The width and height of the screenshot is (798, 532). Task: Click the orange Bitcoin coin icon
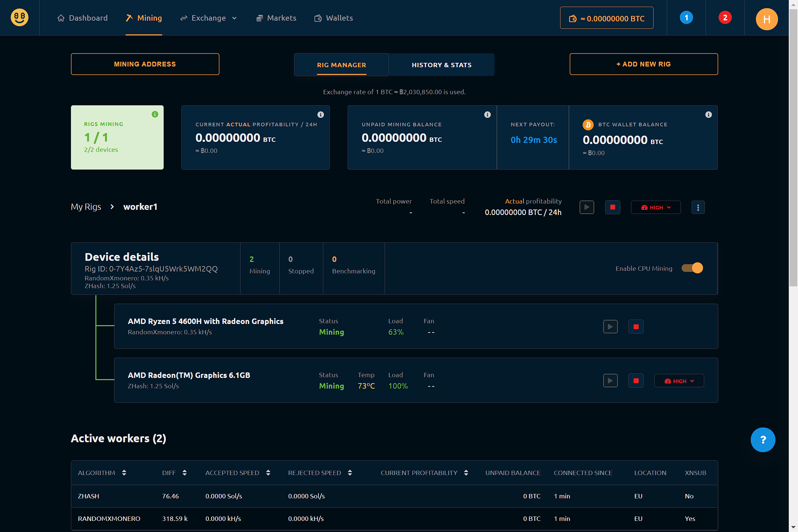pos(588,125)
